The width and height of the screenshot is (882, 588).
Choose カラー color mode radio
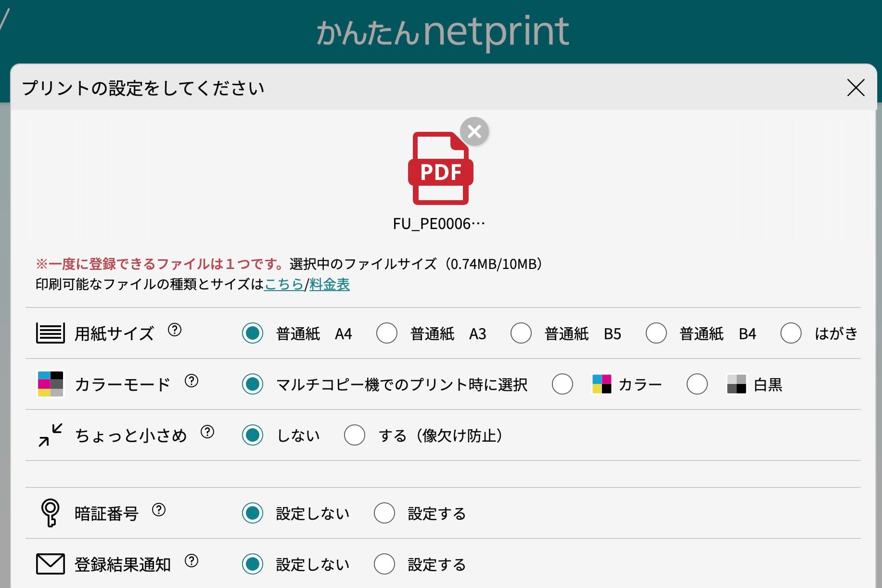[x=562, y=384]
